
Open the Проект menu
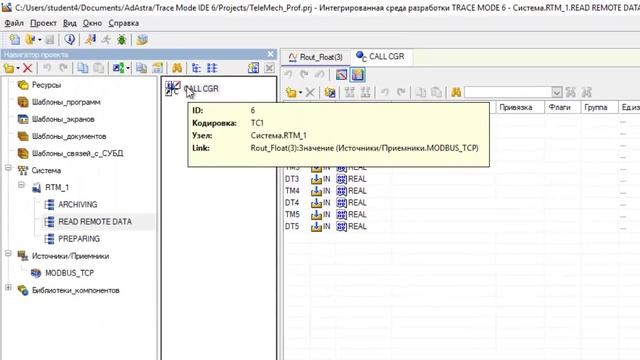point(43,23)
